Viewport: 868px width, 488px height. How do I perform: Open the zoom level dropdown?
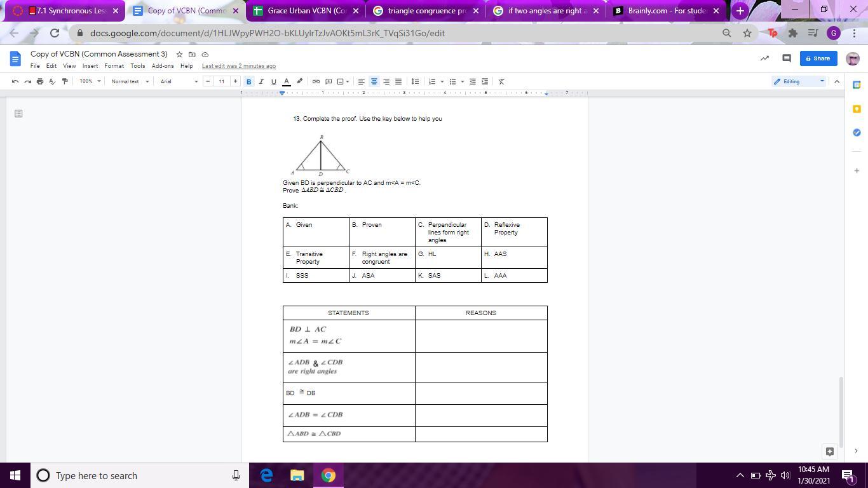(90, 81)
